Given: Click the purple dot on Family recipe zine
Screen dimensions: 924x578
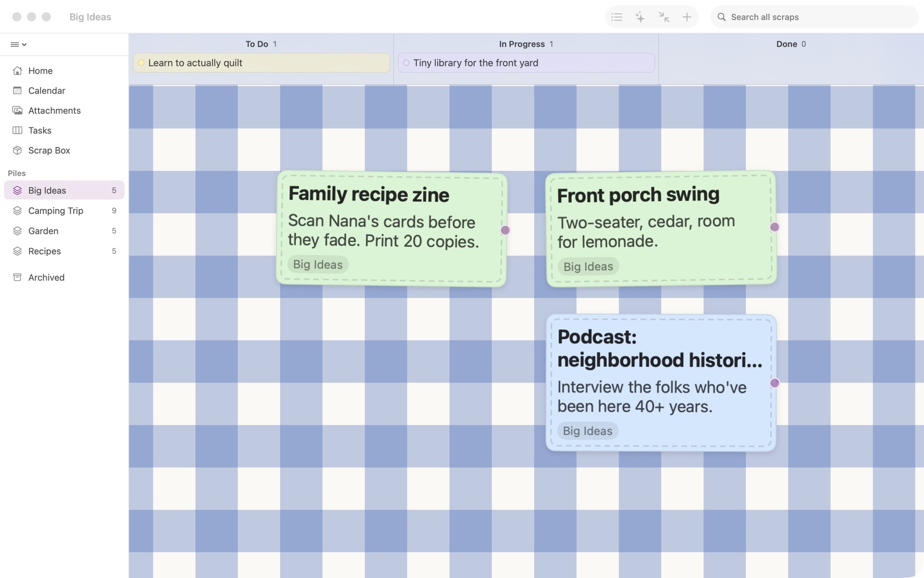Looking at the screenshot, I should 505,230.
